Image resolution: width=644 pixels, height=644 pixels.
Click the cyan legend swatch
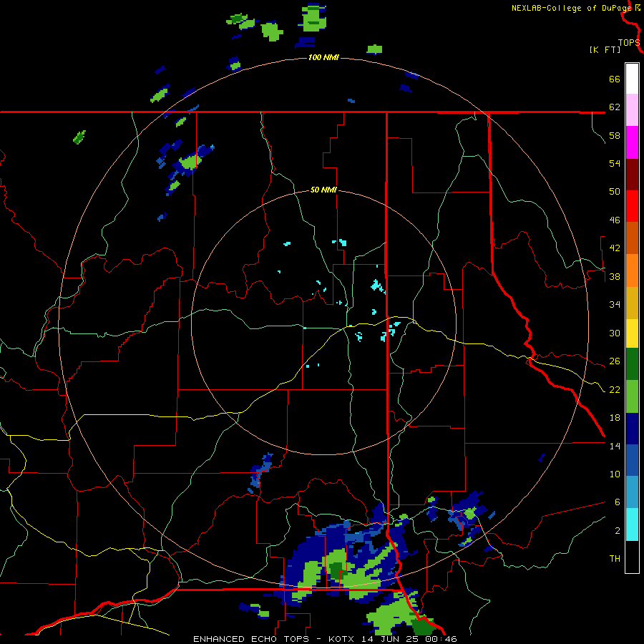[632, 525]
